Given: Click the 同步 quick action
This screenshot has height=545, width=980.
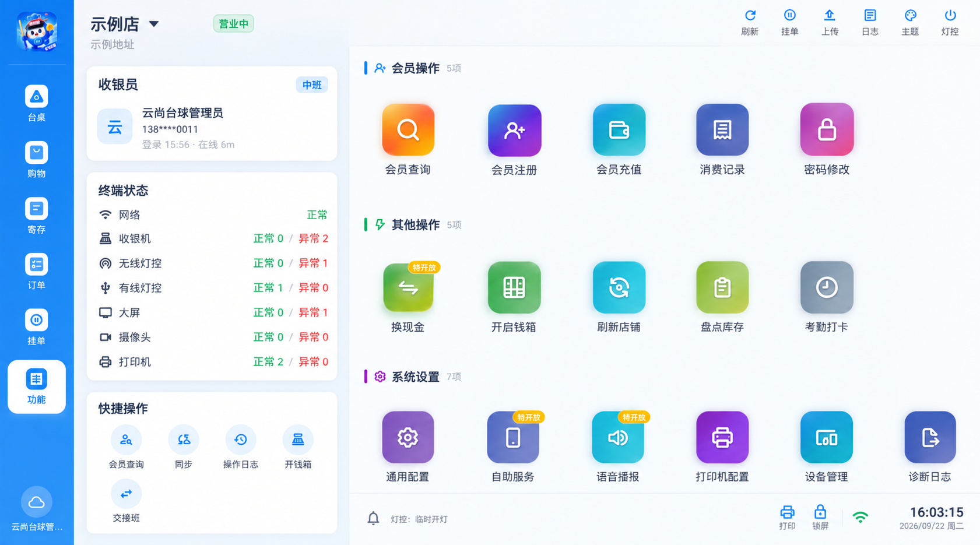Looking at the screenshot, I should [184, 448].
